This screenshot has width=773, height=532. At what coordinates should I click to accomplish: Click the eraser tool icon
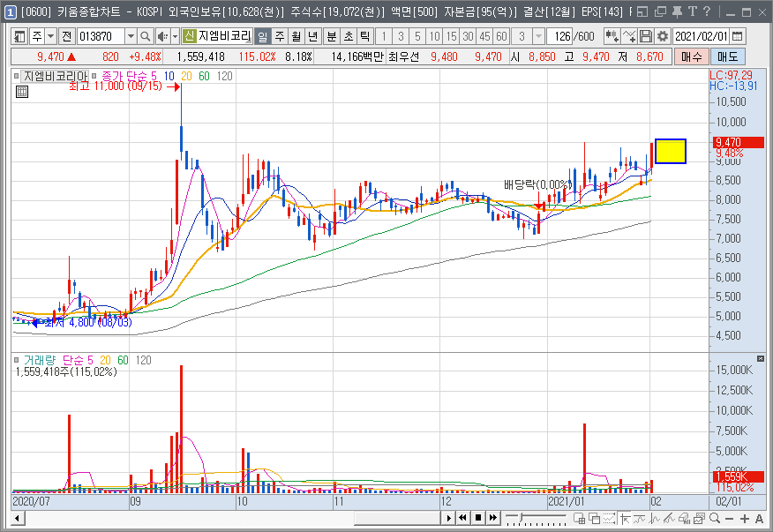[684, 518]
